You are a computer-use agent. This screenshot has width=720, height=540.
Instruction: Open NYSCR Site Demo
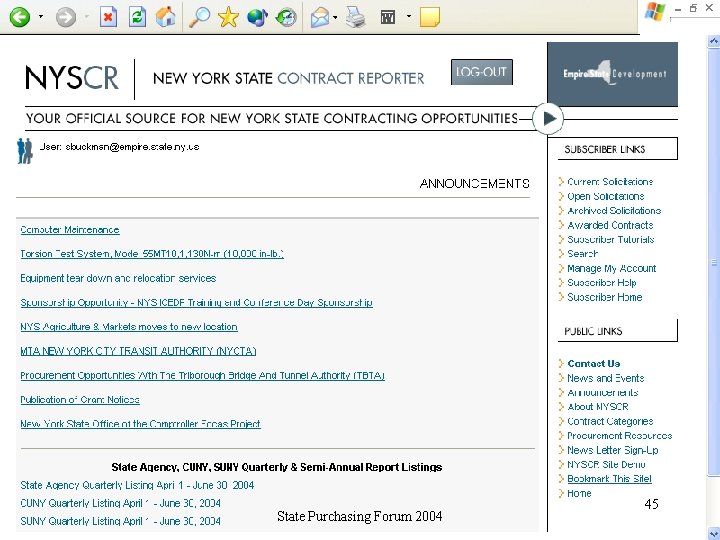pyautogui.click(x=607, y=465)
